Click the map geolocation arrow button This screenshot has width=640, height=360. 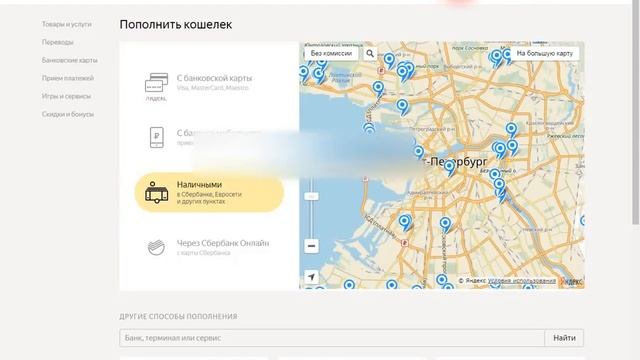[x=311, y=277]
